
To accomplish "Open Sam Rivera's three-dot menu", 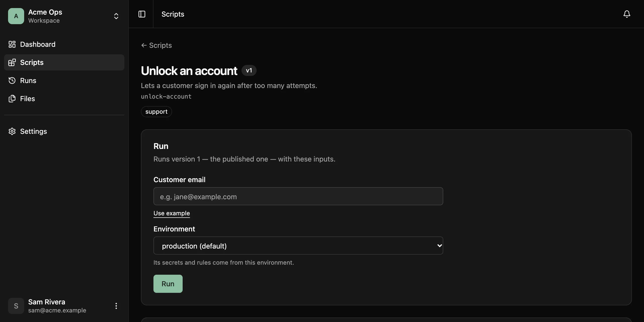I will pos(116,306).
